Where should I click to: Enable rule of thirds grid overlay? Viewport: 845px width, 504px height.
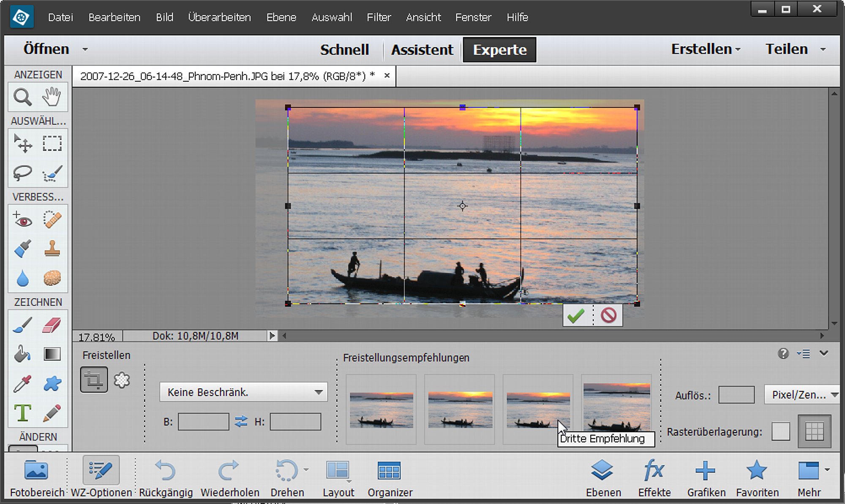[814, 431]
